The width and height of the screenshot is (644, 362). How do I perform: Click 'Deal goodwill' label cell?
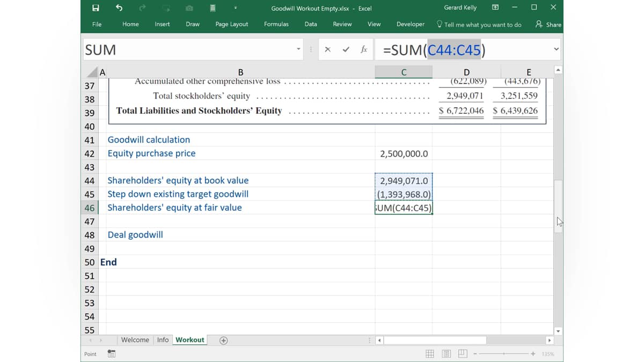coord(240,235)
